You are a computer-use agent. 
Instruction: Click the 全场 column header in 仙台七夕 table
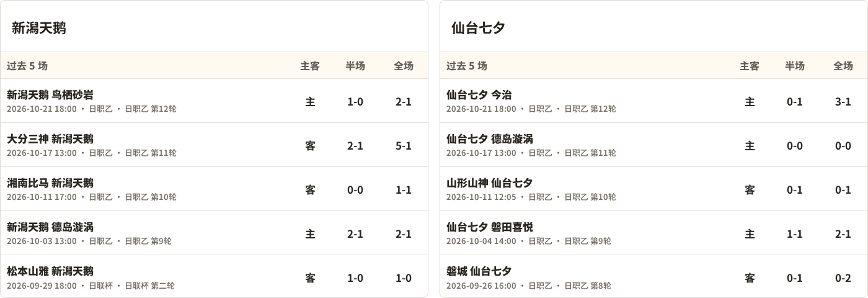coord(843,66)
